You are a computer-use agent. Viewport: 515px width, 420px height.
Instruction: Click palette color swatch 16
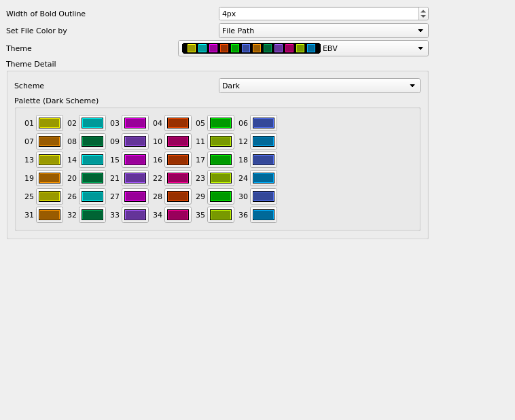178,160
